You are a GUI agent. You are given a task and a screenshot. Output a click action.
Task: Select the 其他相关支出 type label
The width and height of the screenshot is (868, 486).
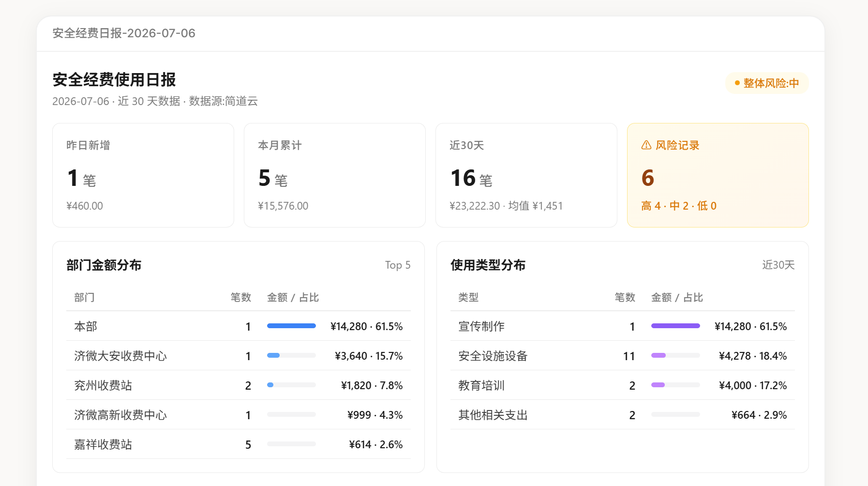click(493, 415)
